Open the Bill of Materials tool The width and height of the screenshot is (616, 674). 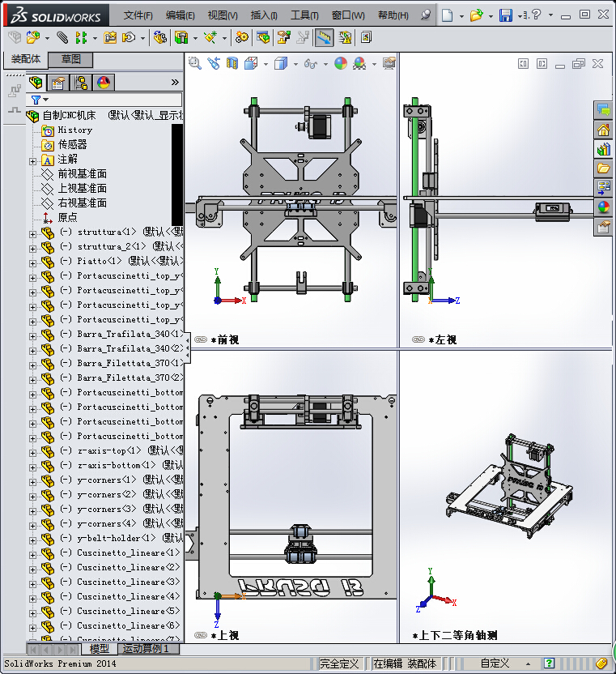(263, 38)
